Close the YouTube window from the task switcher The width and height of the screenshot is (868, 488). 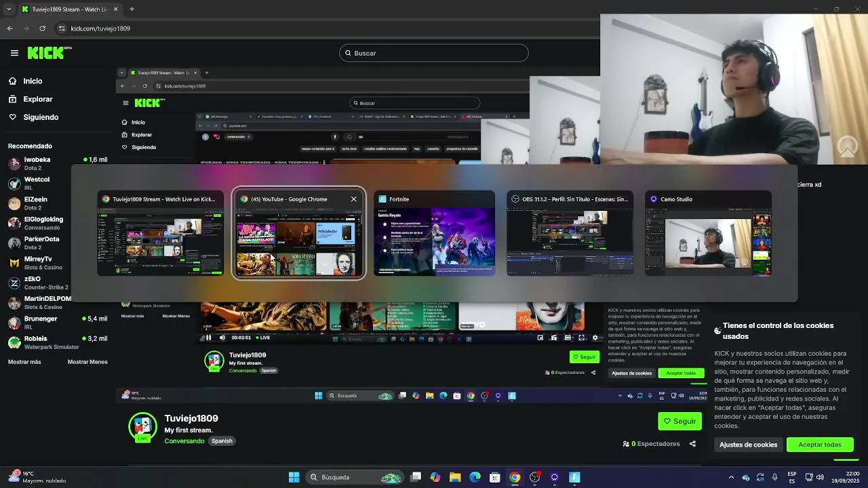(x=353, y=199)
